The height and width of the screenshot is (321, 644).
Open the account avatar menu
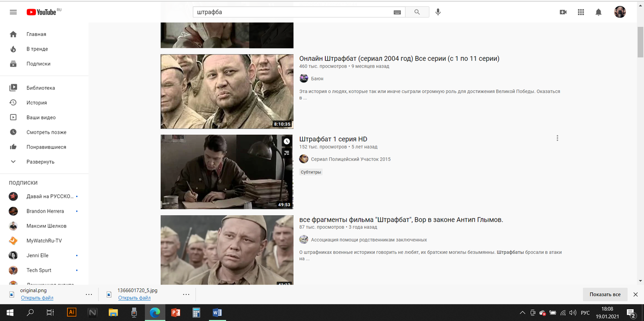pos(620,12)
